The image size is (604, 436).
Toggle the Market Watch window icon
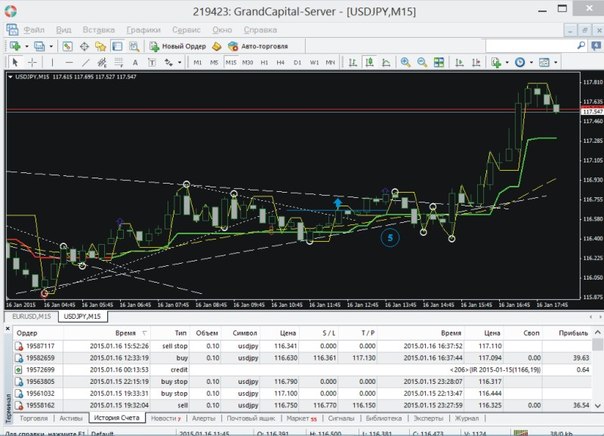point(67,47)
